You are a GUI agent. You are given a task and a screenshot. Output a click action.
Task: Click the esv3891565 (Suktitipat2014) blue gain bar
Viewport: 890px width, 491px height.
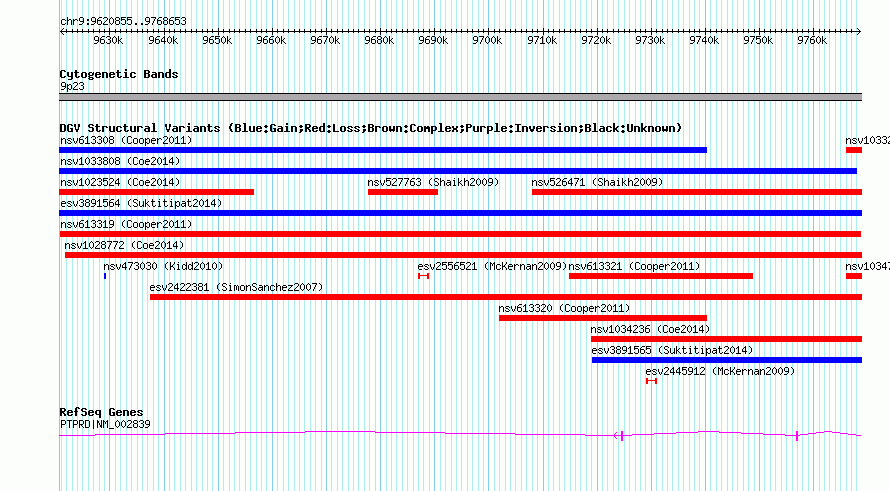point(727,360)
